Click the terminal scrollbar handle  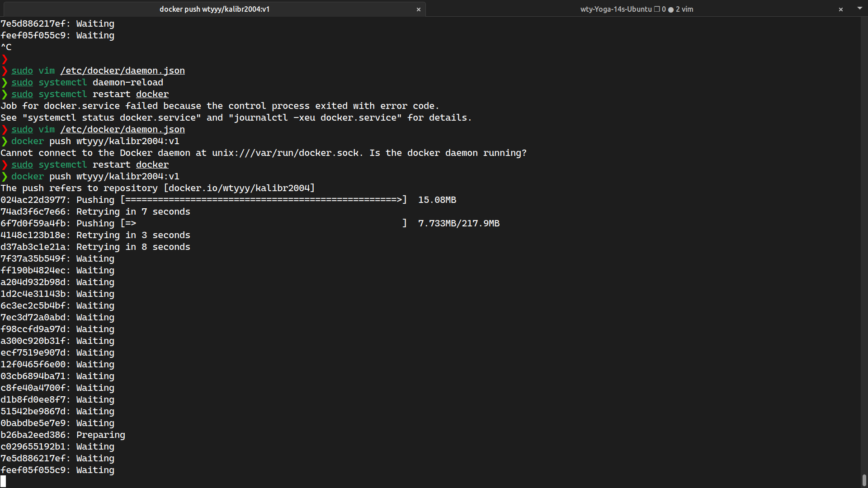click(x=864, y=480)
